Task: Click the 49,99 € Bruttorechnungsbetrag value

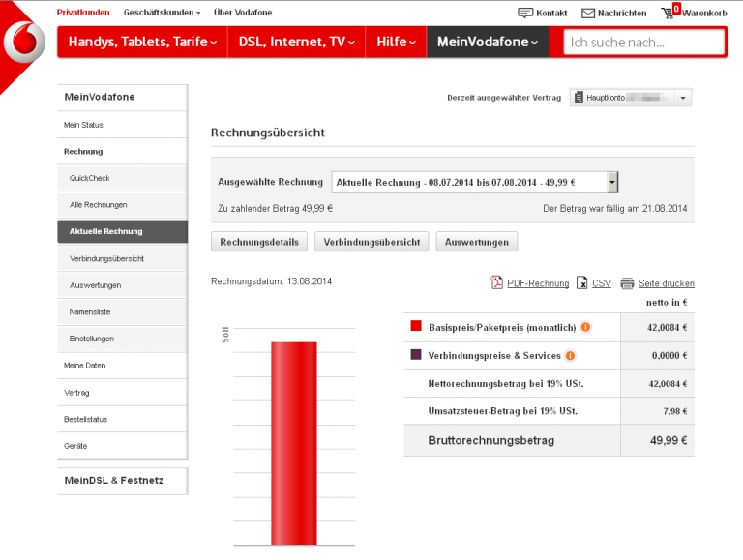Action: point(669,440)
